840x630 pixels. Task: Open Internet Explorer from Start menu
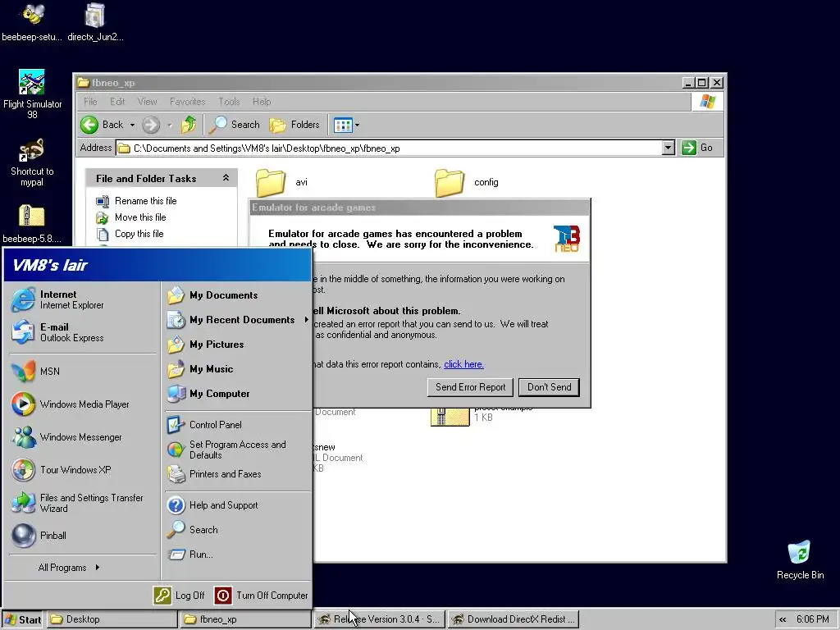point(58,299)
